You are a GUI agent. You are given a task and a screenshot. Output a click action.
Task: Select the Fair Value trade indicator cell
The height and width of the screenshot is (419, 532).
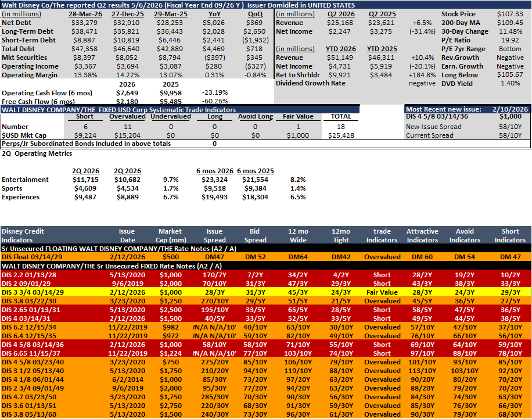(382, 292)
